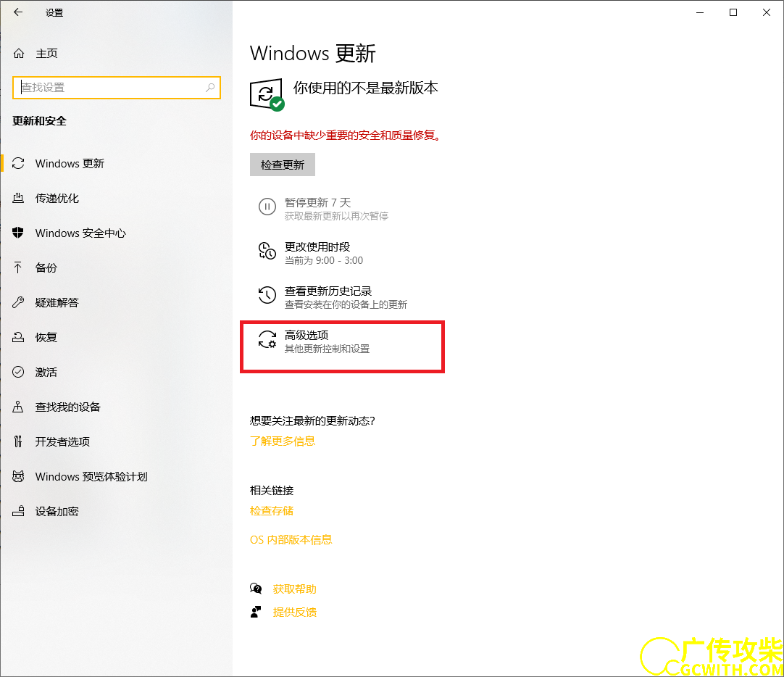
Task: Click the lock icon beside 设备加密
Action: click(18, 510)
